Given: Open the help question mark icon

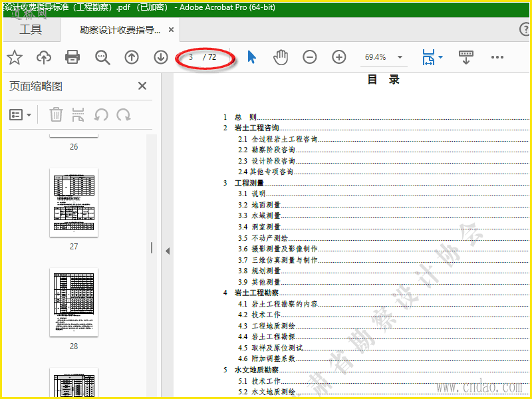Looking at the screenshot, I should coord(525,29).
